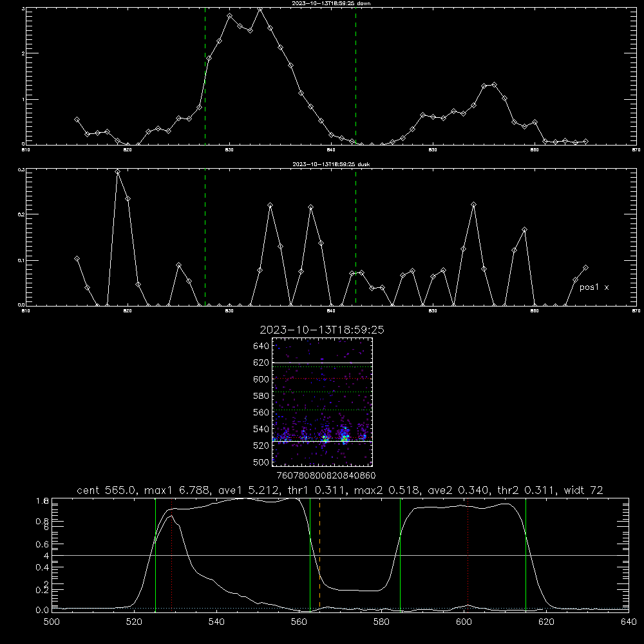Select dawn plot green dashed line near 842
This screenshot has width=644, height=644.
pos(355,76)
